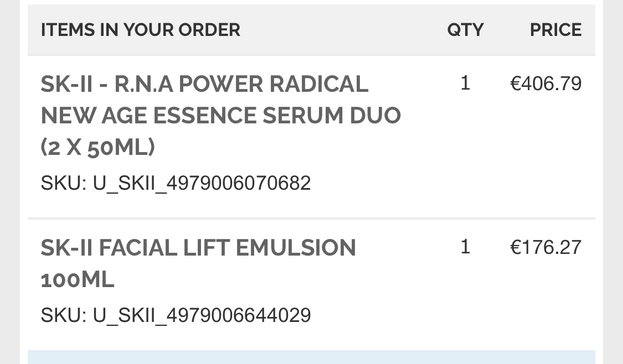
Task: Open the "SK-II FACIAL LIFT EMULSION" product title
Action: [x=198, y=248]
